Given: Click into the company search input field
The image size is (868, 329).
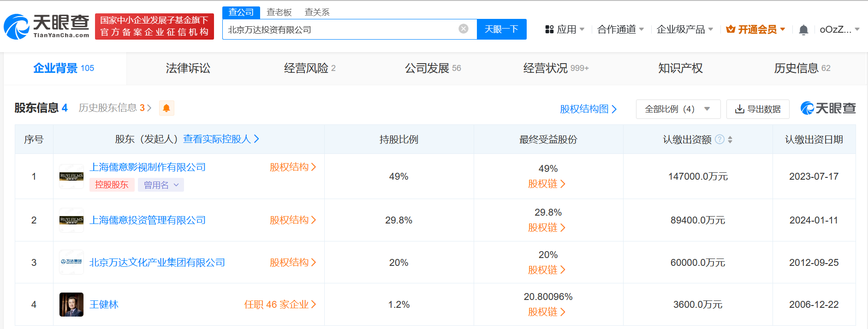Looking at the screenshot, I should point(339,29).
